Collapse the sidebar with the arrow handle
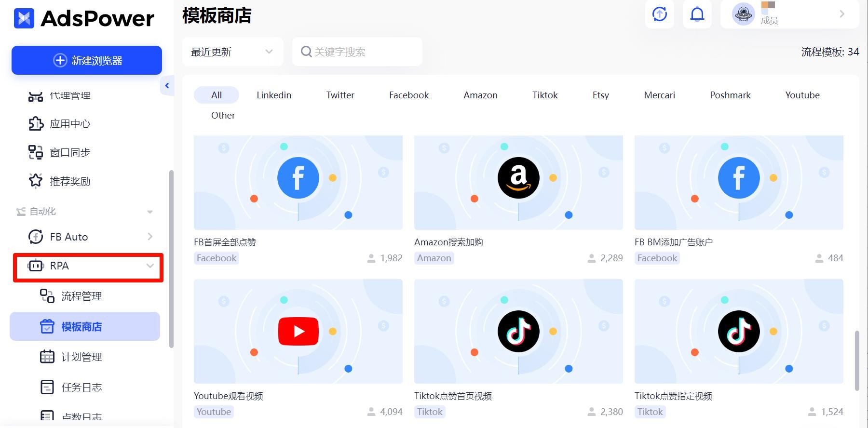This screenshot has width=868, height=428. 167,86
